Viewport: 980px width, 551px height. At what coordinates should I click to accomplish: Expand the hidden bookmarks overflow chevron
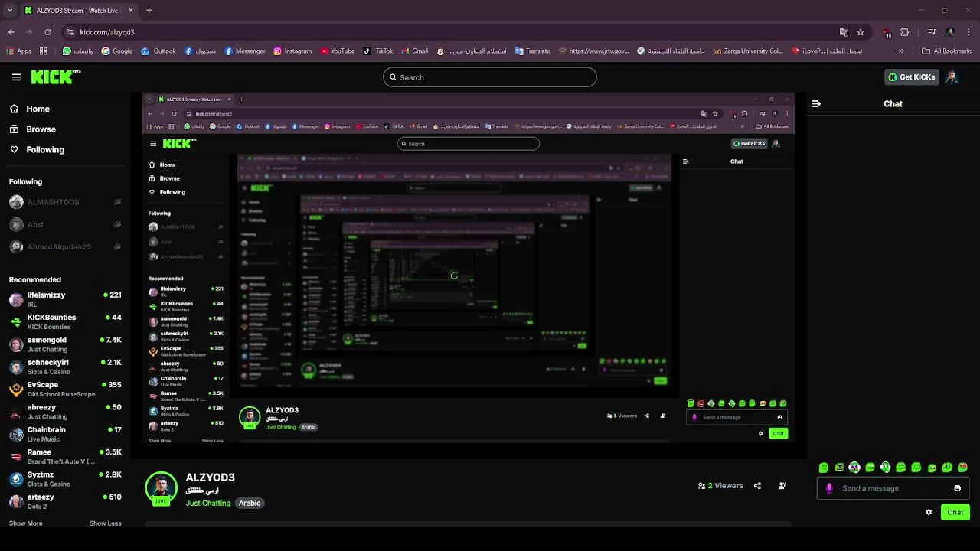[x=901, y=51]
